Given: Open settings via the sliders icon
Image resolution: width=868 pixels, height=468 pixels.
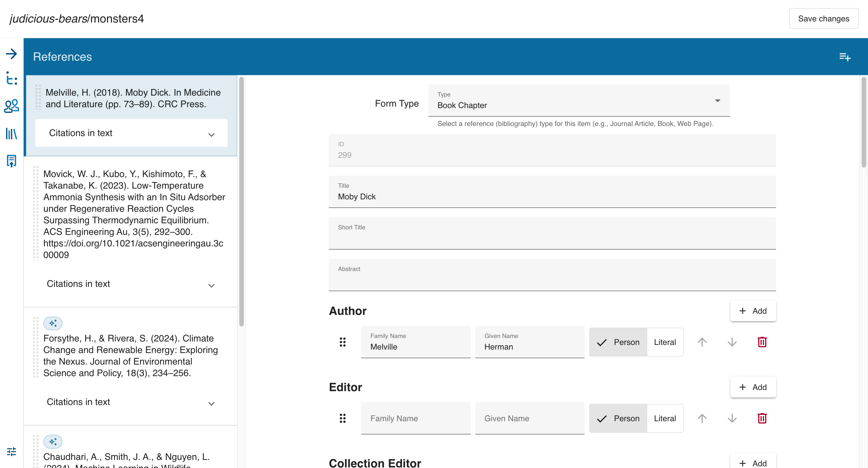Looking at the screenshot, I should point(12,452).
